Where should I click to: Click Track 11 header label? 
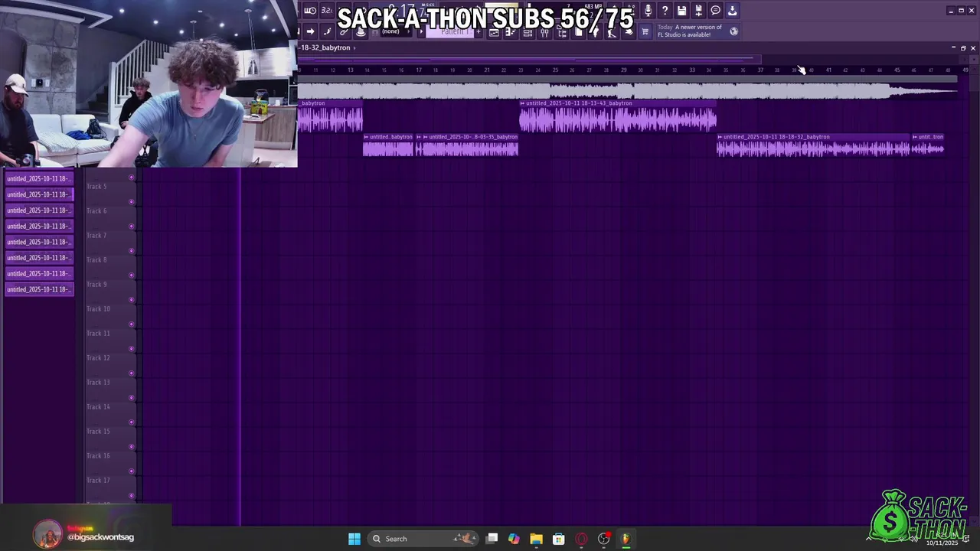click(x=98, y=333)
